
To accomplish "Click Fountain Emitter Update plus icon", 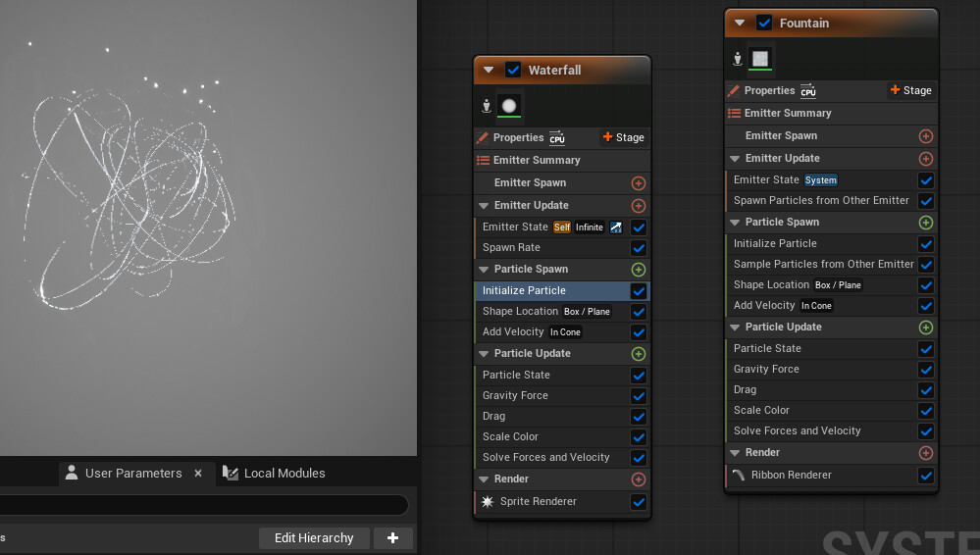I will tap(926, 159).
